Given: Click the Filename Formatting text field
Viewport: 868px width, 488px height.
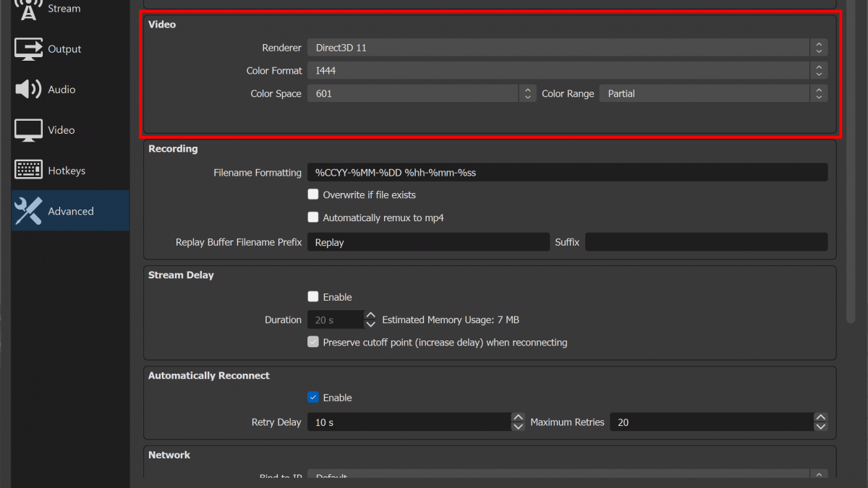Looking at the screenshot, I should [566, 173].
